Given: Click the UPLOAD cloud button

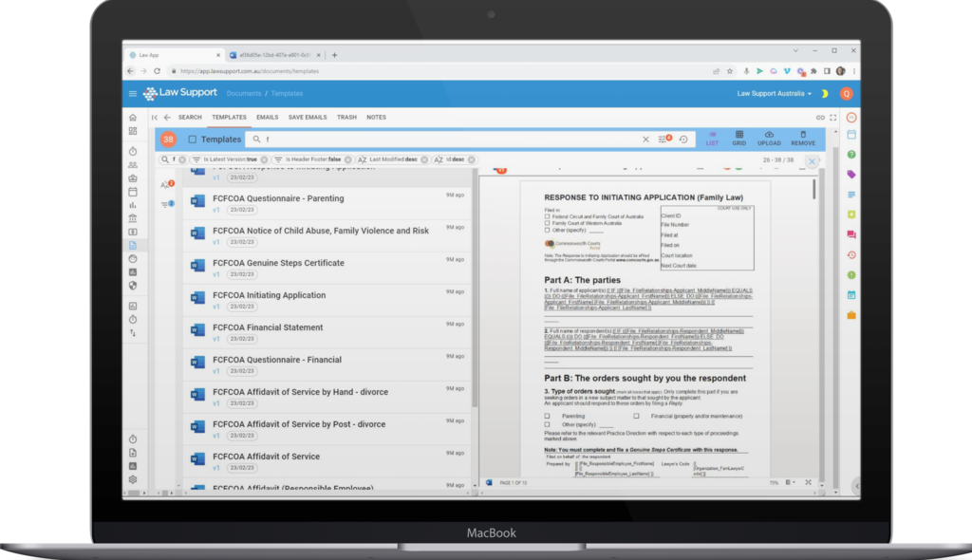Looking at the screenshot, I should (x=769, y=139).
